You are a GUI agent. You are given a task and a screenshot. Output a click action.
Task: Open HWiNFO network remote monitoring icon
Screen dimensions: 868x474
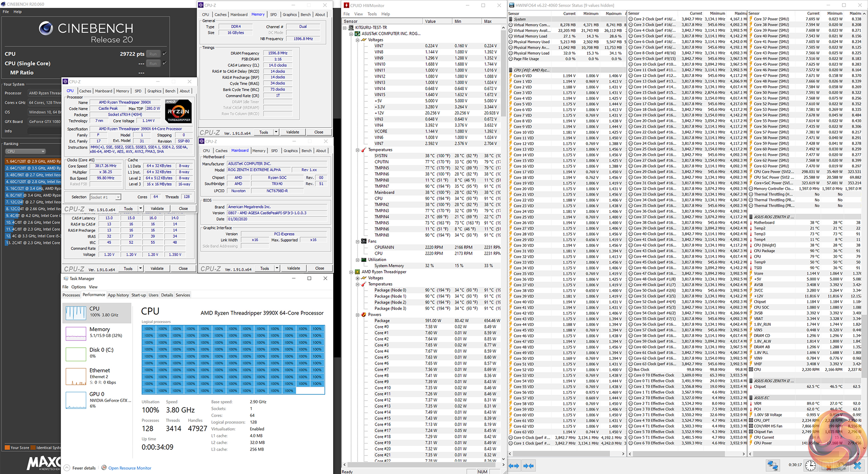pos(772,465)
